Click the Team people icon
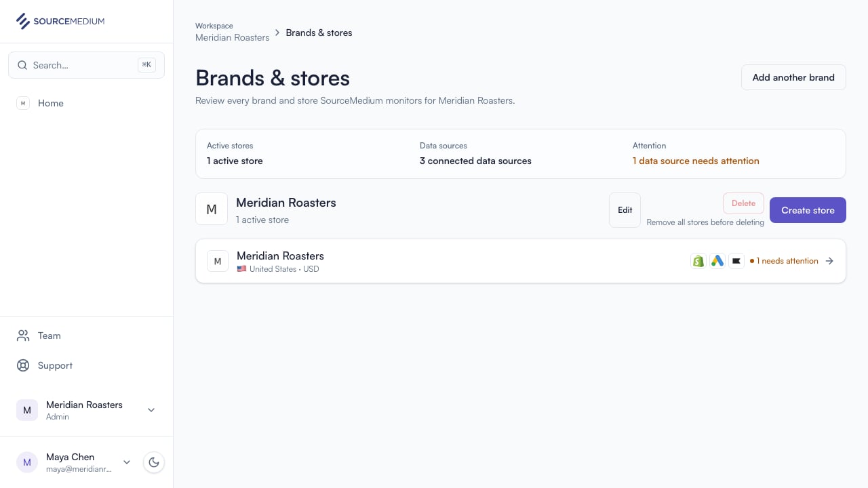This screenshot has width=868, height=488. [23, 335]
